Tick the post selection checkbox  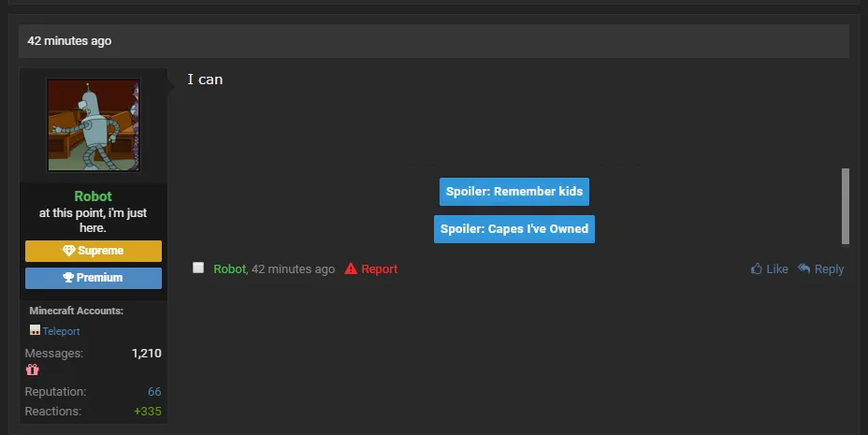point(198,268)
